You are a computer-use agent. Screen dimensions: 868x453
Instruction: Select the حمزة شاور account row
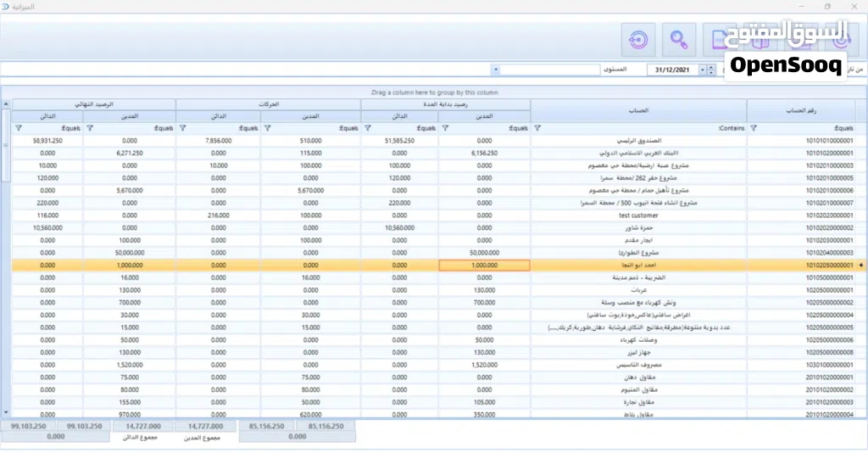point(639,227)
